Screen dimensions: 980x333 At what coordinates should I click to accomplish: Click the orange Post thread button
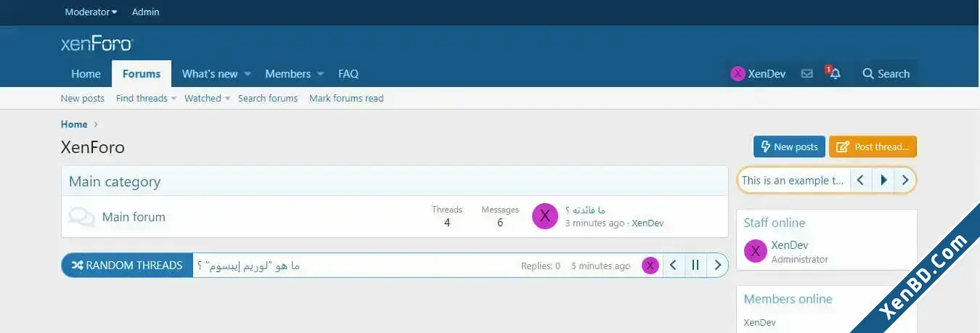coord(873,147)
